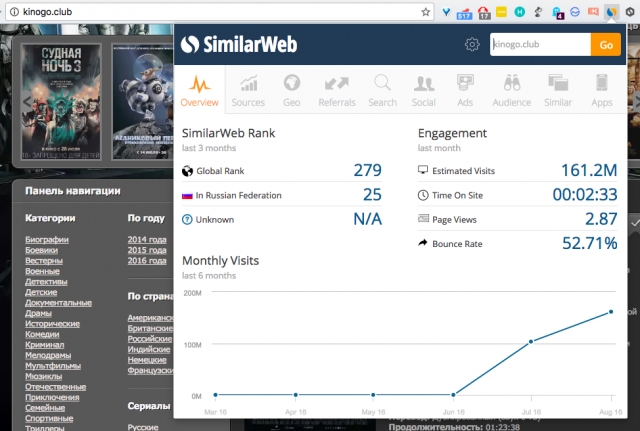Open the 2015 года link
Image resolution: width=640 pixels, height=431 pixels.
147,250
